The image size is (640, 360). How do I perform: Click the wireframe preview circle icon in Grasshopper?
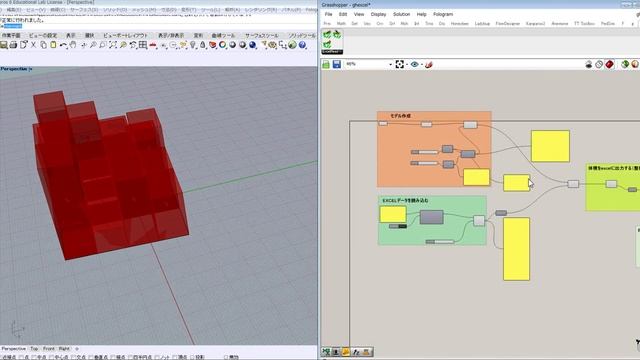[x=599, y=64]
